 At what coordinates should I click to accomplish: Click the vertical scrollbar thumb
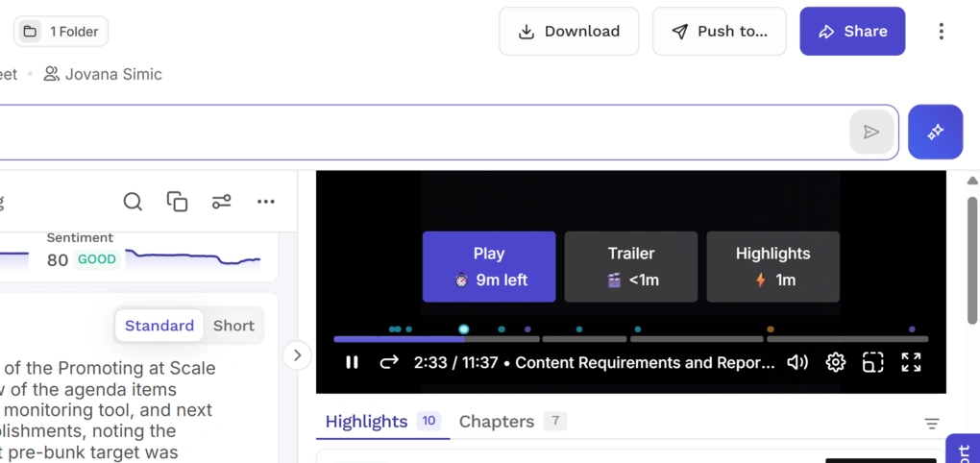(972, 260)
